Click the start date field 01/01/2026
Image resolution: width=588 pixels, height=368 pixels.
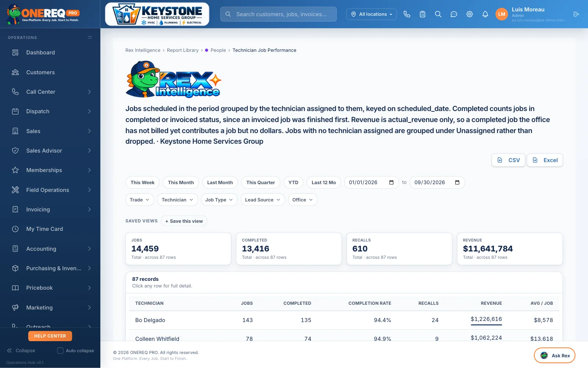point(371,182)
